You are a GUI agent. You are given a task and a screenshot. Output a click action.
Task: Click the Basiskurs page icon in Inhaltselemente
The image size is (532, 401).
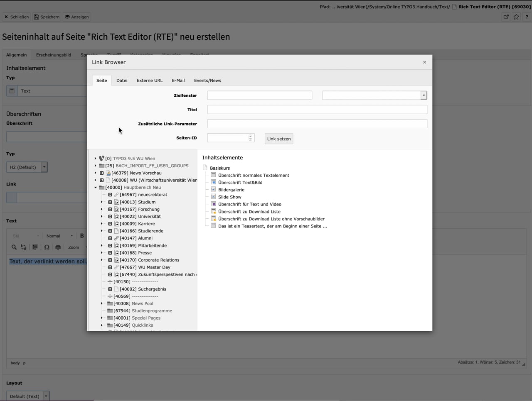tap(205, 168)
